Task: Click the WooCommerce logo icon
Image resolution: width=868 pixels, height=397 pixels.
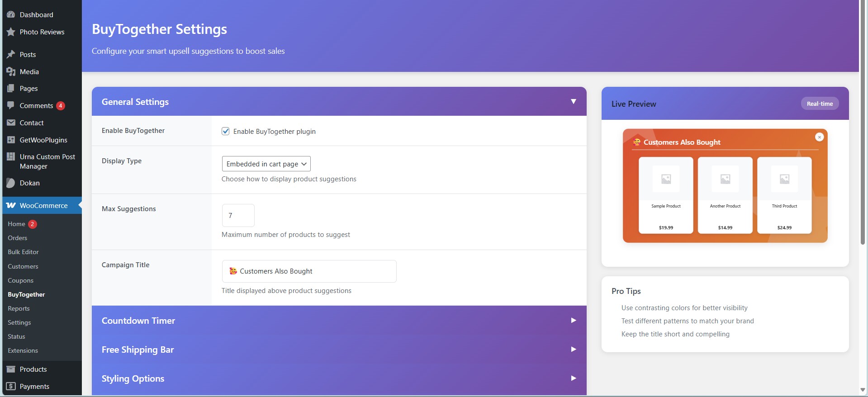Action: point(11,205)
